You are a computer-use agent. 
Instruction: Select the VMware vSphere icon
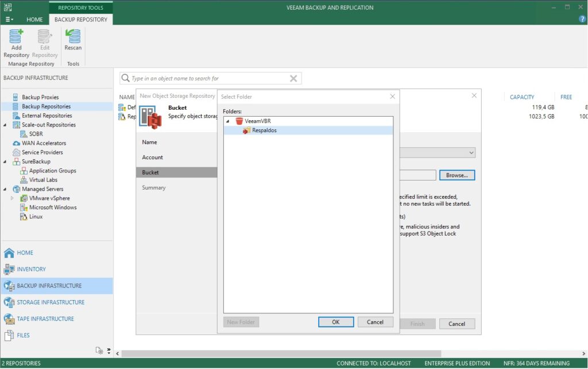pyautogui.click(x=24, y=198)
